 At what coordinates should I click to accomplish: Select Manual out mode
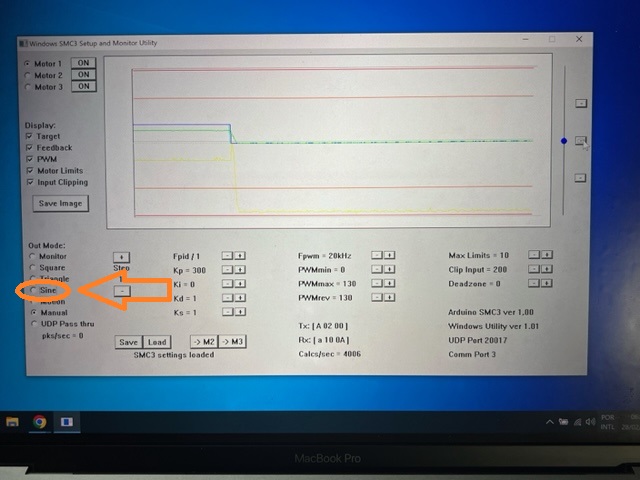click(x=34, y=313)
